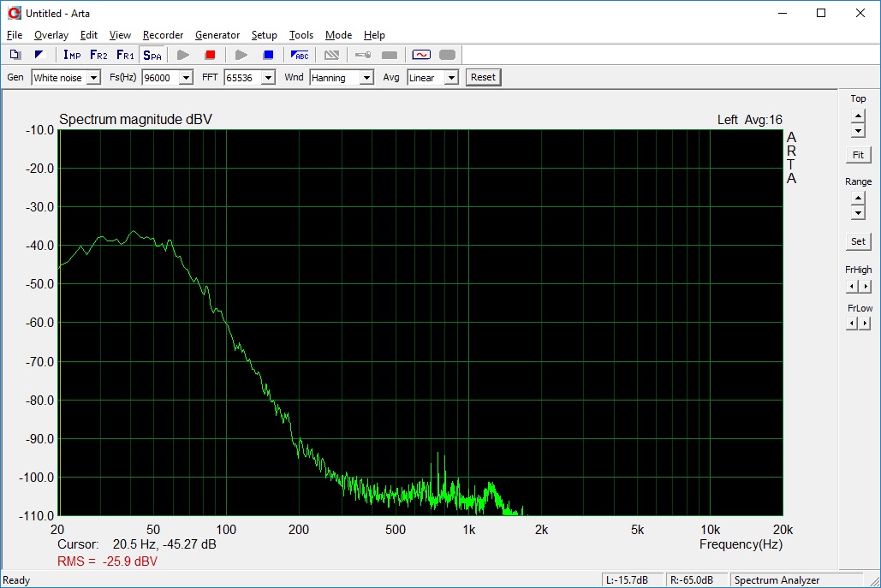Select the FR1 single-channel frequency response mode

coord(125,55)
